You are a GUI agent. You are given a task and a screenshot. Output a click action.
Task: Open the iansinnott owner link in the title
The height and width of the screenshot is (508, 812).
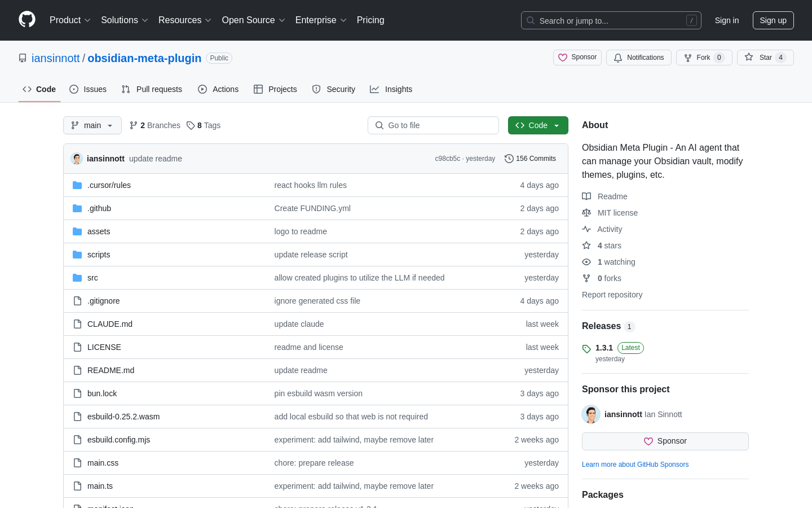click(56, 58)
